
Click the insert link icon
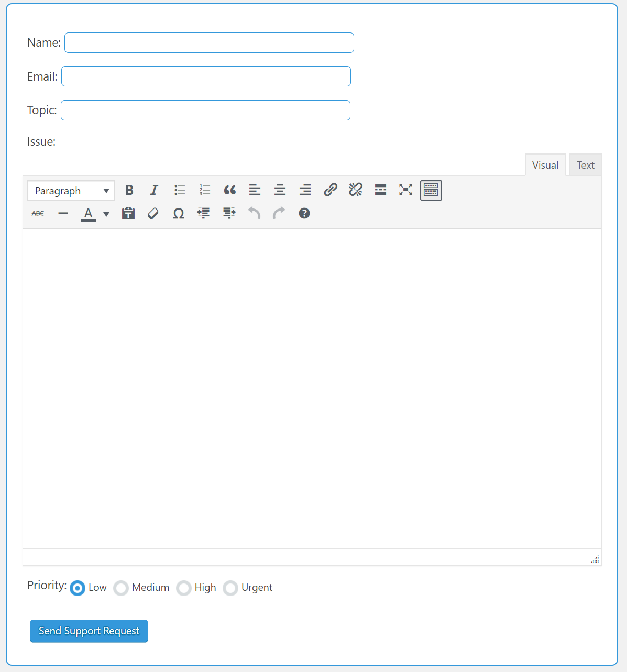click(330, 190)
